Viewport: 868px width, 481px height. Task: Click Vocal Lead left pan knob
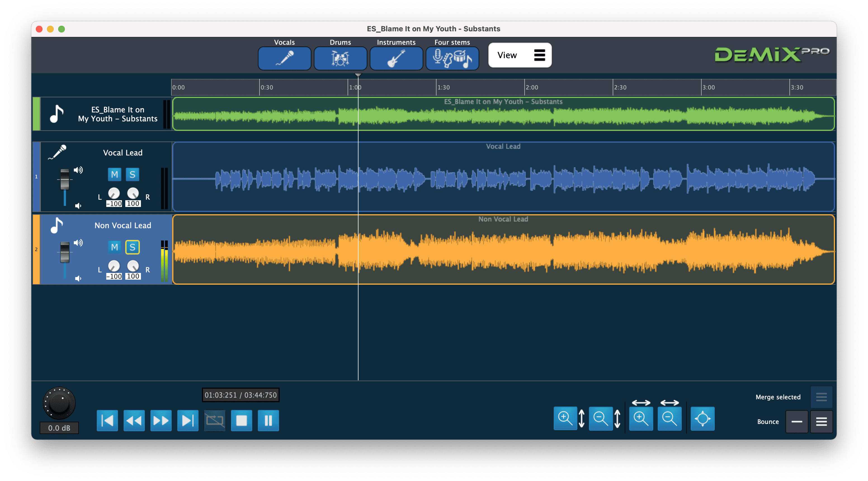pyautogui.click(x=114, y=193)
